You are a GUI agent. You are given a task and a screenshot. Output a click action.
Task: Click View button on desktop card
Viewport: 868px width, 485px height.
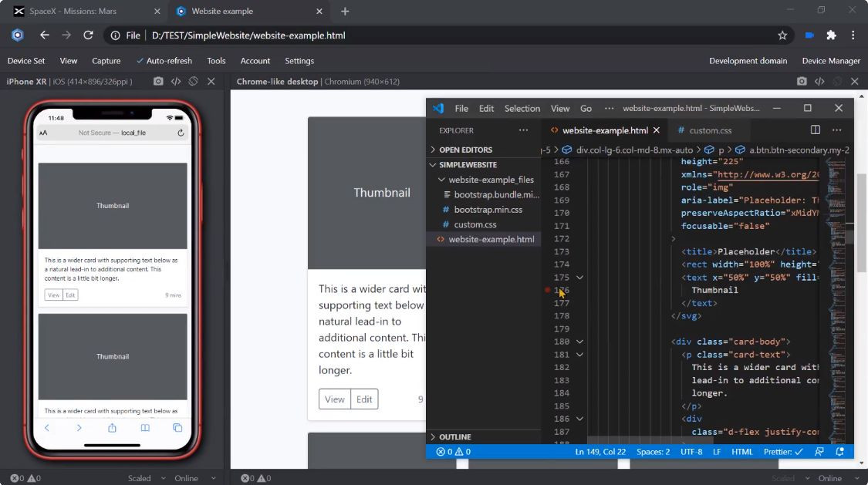click(x=334, y=399)
